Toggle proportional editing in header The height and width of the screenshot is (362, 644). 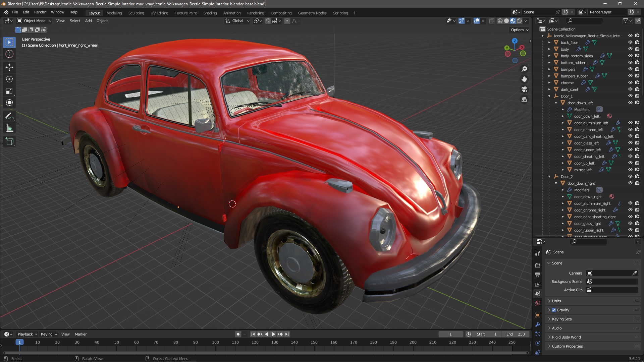click(287, 21)
